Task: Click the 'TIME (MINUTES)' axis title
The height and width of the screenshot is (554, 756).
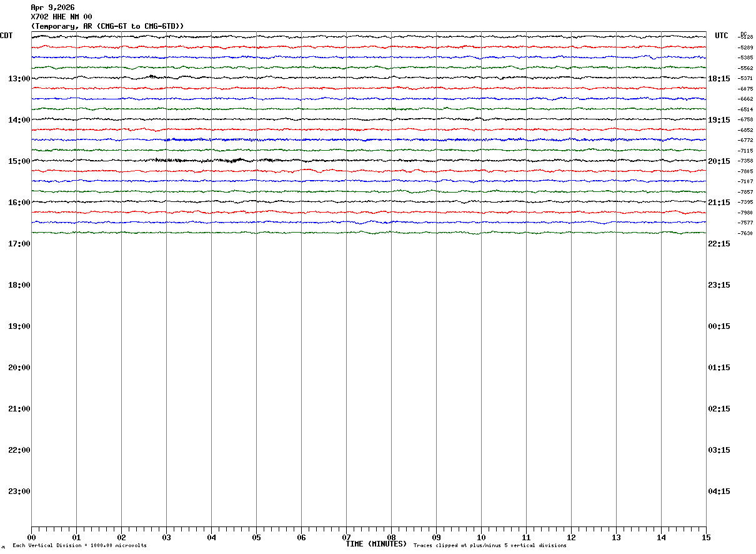Action: 376,544
